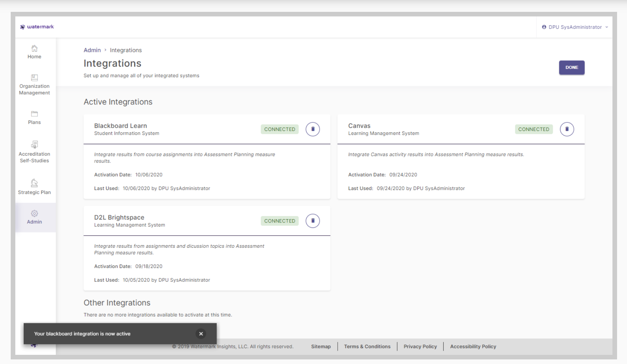This screenshot has height=364, width=627.
Task: Delete the Canvas integration
Action: [567, 129]
